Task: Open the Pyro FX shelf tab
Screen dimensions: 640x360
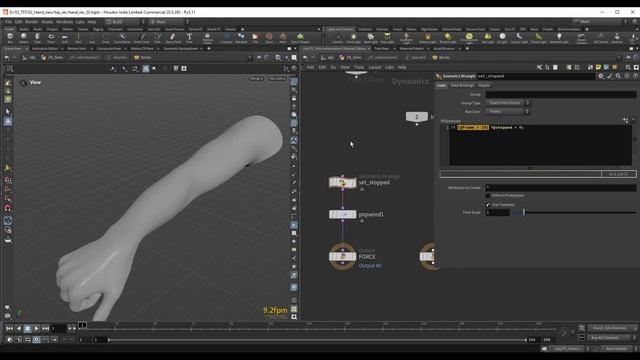Action: [510, 29]
